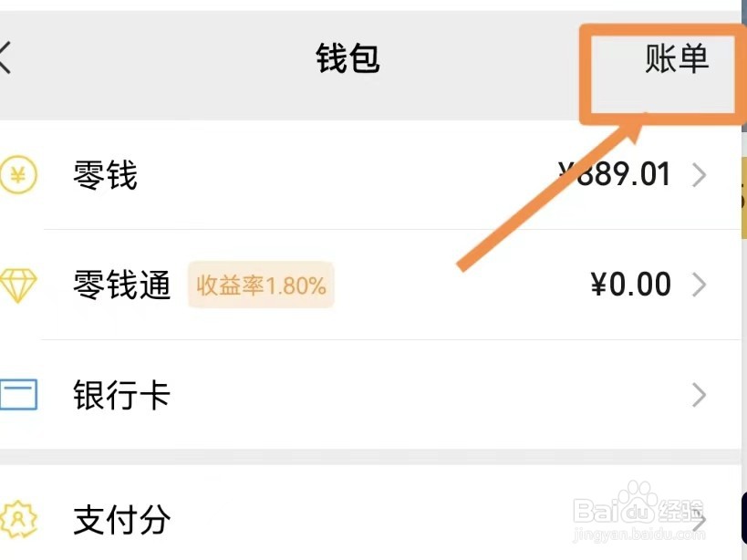
Task: Expand 零钱 using its right chevron
Action: (699, 175)
